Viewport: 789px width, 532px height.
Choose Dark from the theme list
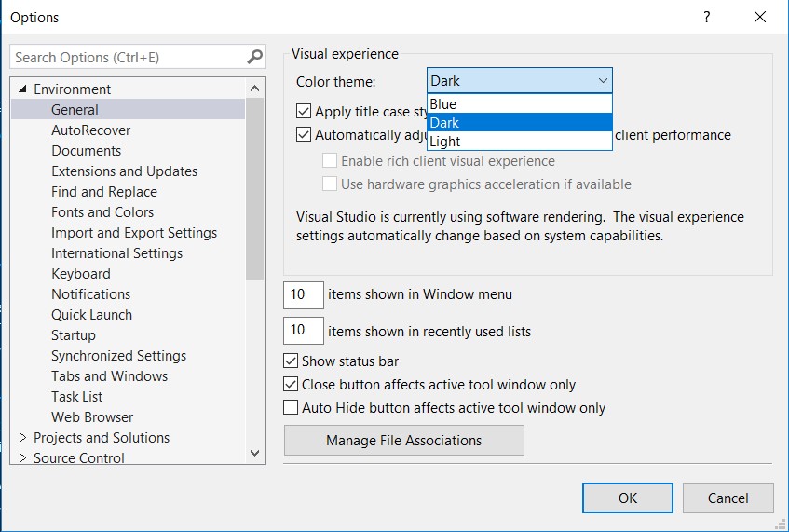(x=519, y=122)
